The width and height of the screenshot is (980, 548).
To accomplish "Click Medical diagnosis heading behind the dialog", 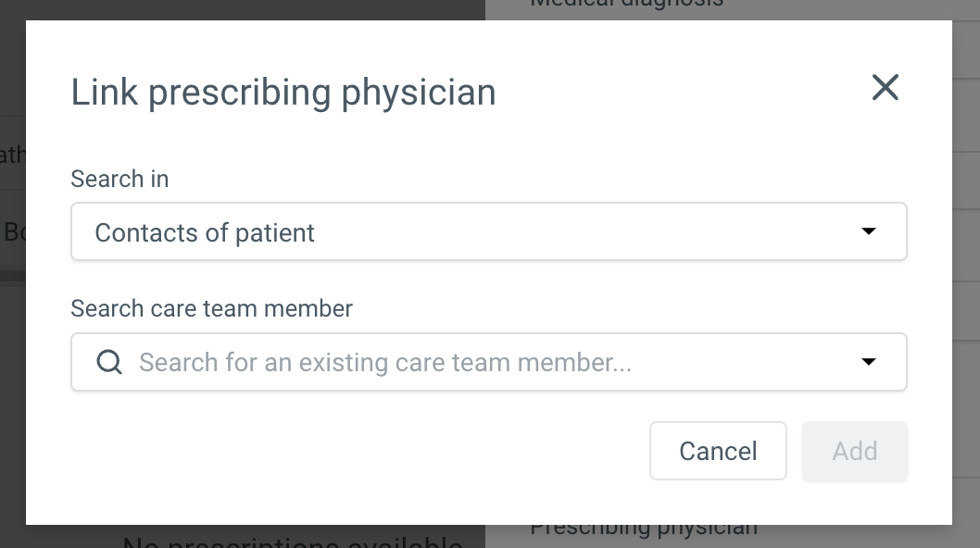I will (x=626, y=5).
